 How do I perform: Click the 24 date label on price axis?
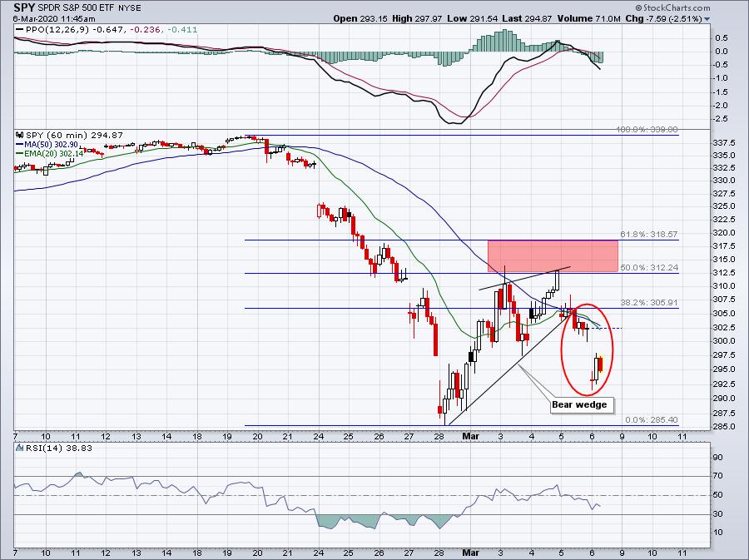pyautogui.click(x=318, y=436)
